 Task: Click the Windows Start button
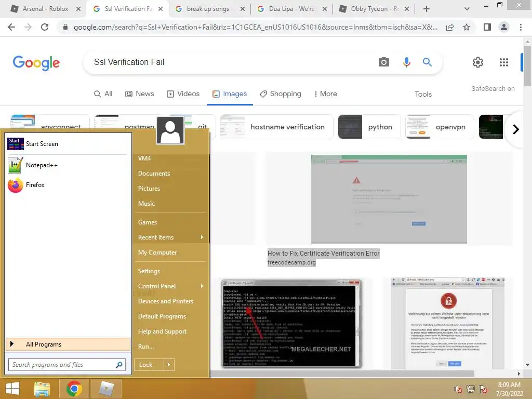pyautogui.click(x=12, y=389)
